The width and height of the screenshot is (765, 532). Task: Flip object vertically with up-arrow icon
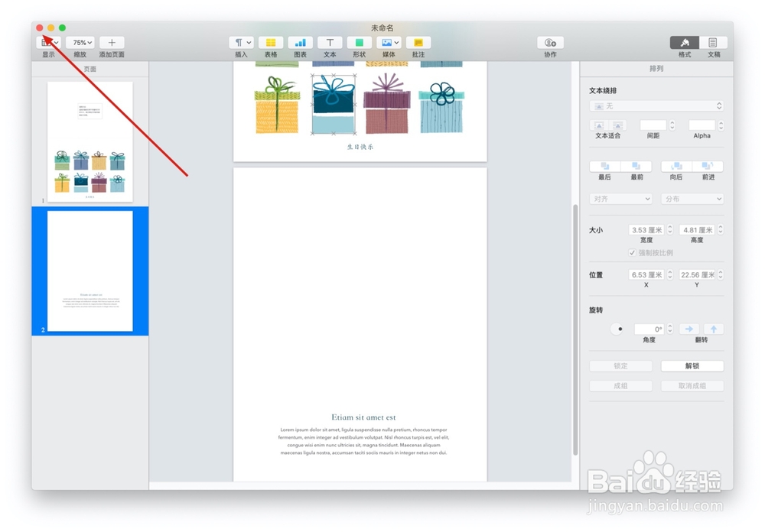point(713,329)
